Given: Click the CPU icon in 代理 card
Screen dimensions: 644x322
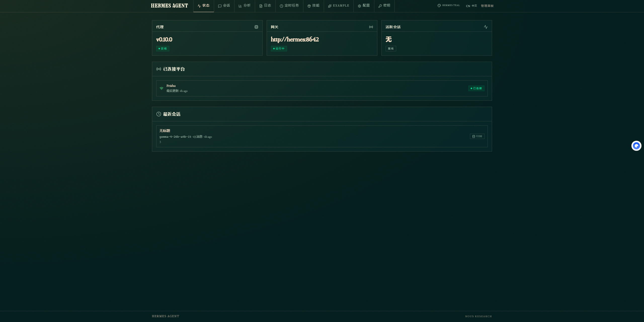Looking at the screenshot, I should click(x=256, y=27).
